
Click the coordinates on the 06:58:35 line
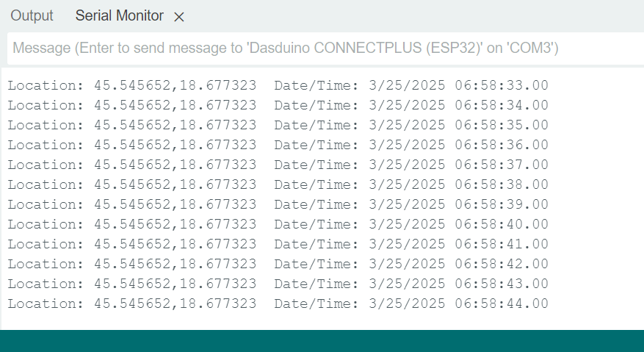point(175,125)
